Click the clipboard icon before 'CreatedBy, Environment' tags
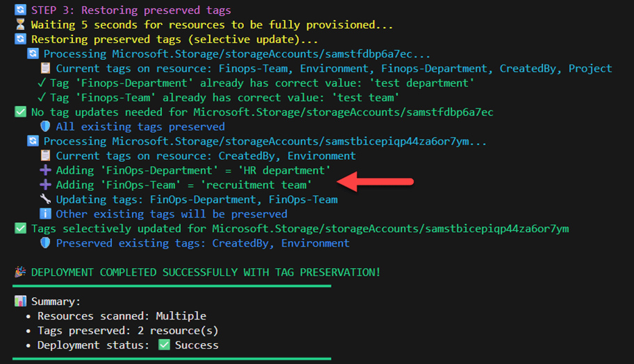The image size is (634, 364). 45,156
